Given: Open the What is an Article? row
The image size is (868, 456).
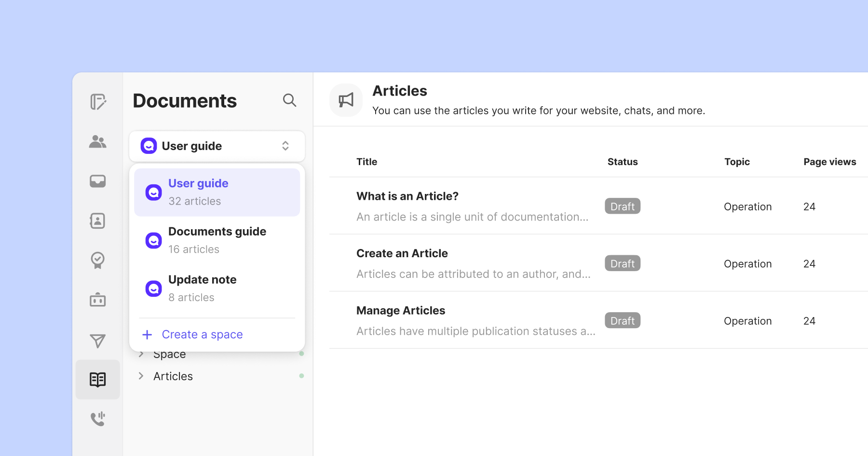Looking at the screenshot, I should tap(598, 206).
